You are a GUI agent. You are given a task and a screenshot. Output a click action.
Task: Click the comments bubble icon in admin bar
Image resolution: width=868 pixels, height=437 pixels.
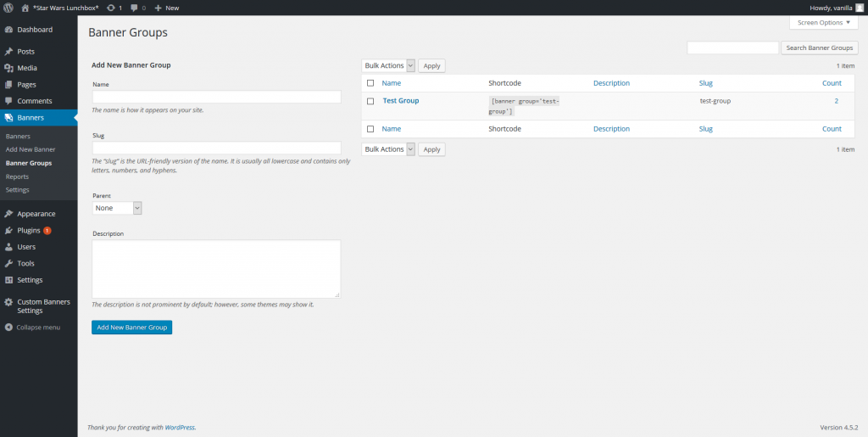coord(134,8)
